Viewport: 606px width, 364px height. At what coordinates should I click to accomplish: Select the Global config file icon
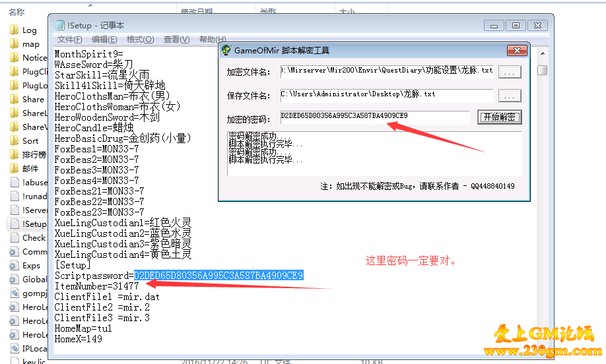(x=15, y=279)
